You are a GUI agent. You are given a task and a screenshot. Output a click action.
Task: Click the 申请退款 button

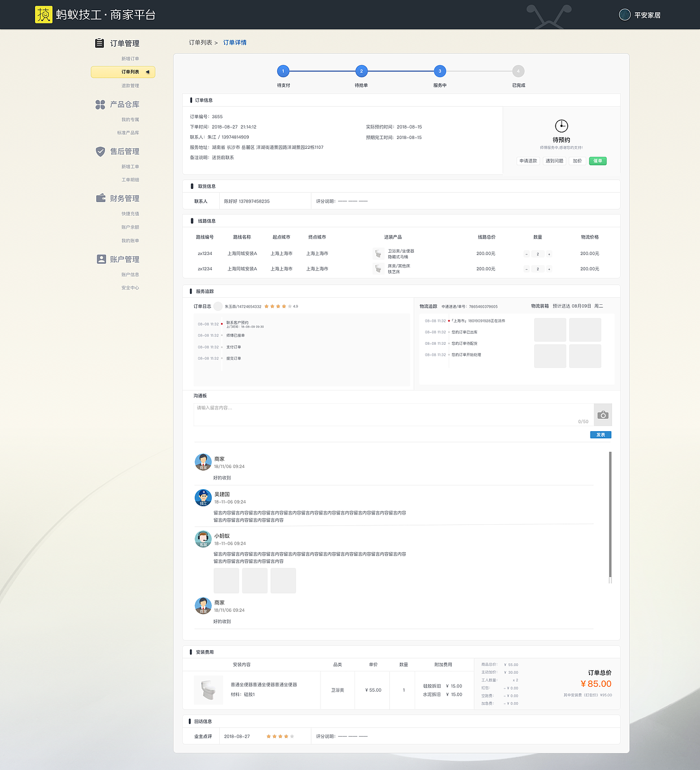click(528, 161)
